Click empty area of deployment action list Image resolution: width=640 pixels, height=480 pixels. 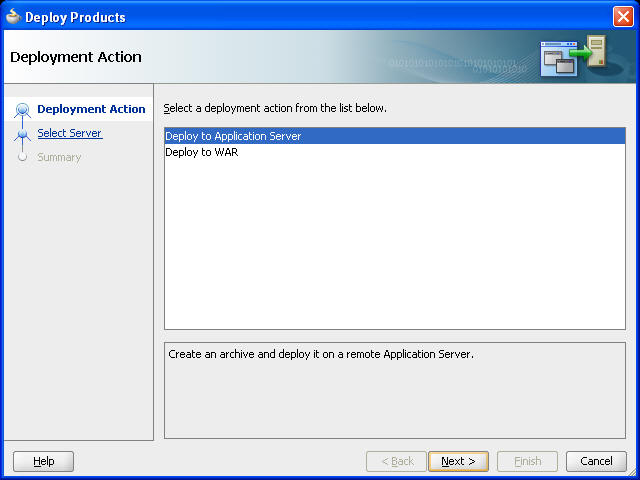395,245
